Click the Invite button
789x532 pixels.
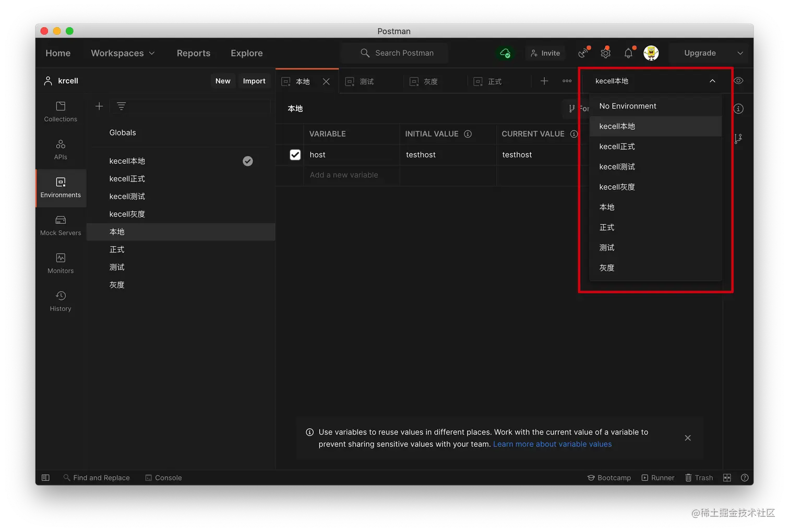click(545, 53)
